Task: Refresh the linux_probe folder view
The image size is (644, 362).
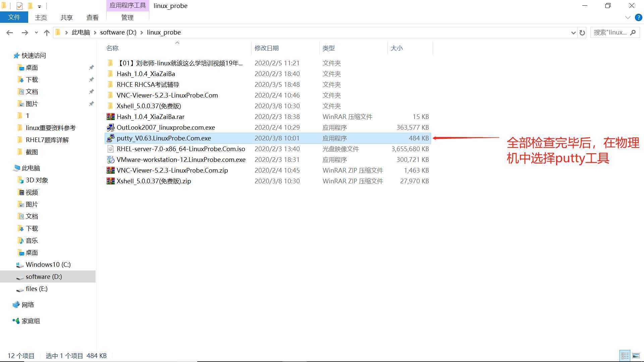Action: 582,33
